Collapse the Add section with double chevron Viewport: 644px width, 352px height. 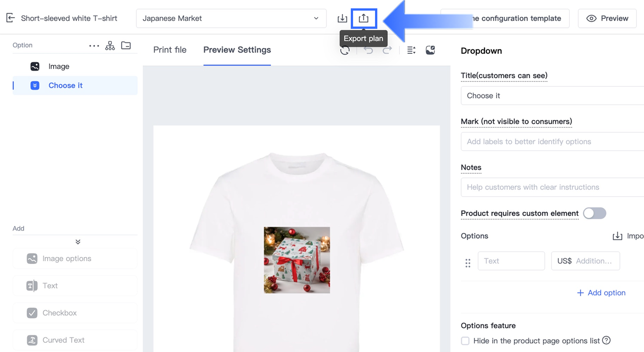(78, 242)
